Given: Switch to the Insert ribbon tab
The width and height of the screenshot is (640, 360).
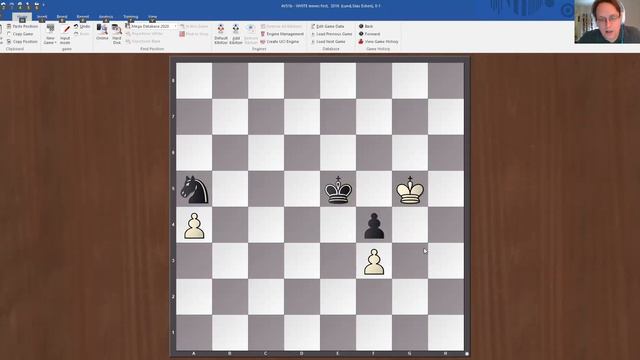Looking at the screenshot, I should point(42,17).
